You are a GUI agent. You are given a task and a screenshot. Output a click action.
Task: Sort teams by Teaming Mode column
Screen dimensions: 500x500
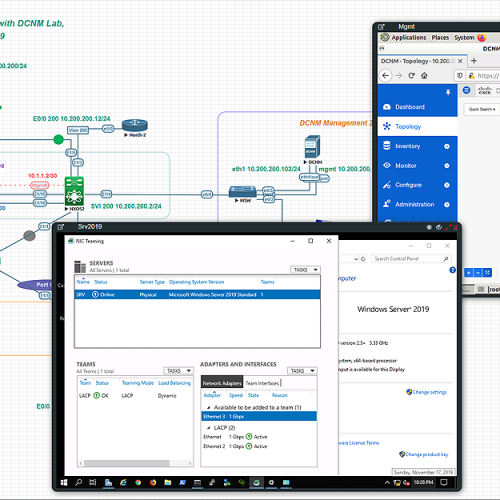click(138, 383)
